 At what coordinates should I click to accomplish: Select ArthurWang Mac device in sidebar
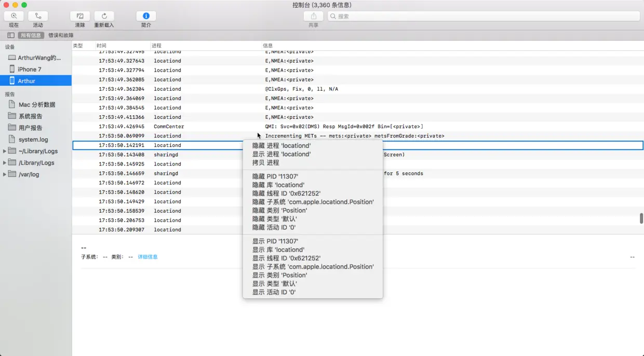(x=36, y=58)
